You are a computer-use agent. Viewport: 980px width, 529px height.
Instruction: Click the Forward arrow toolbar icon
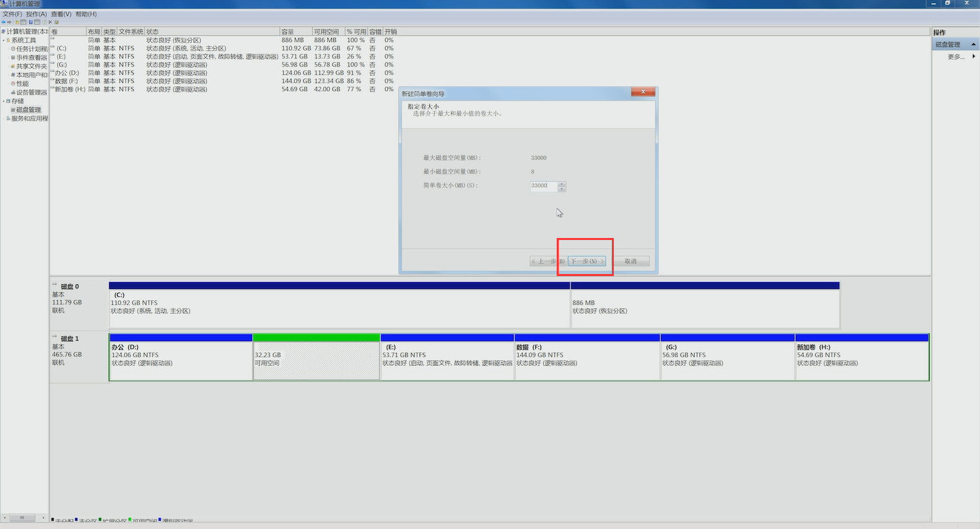[9, 22]
